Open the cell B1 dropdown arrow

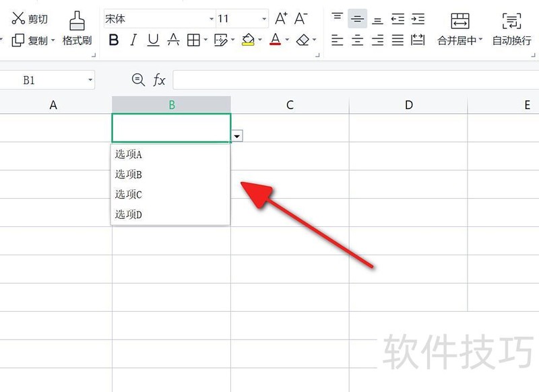(x=237, y=135)
